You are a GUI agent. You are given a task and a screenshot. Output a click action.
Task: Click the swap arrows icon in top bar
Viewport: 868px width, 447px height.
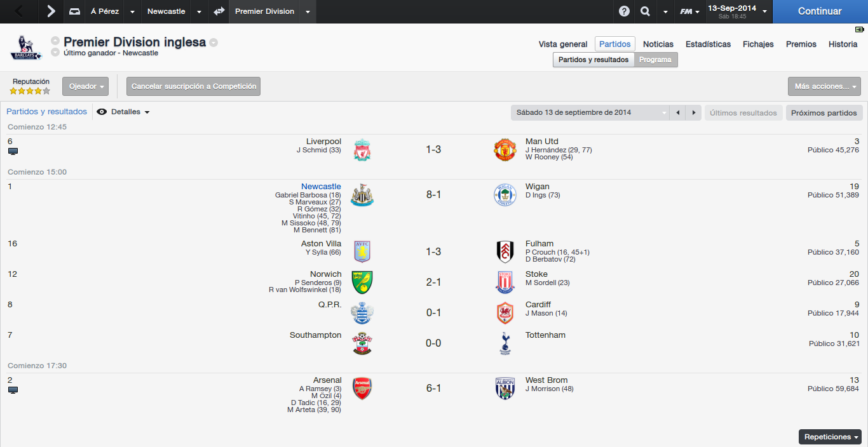click(x=219, y=11)
